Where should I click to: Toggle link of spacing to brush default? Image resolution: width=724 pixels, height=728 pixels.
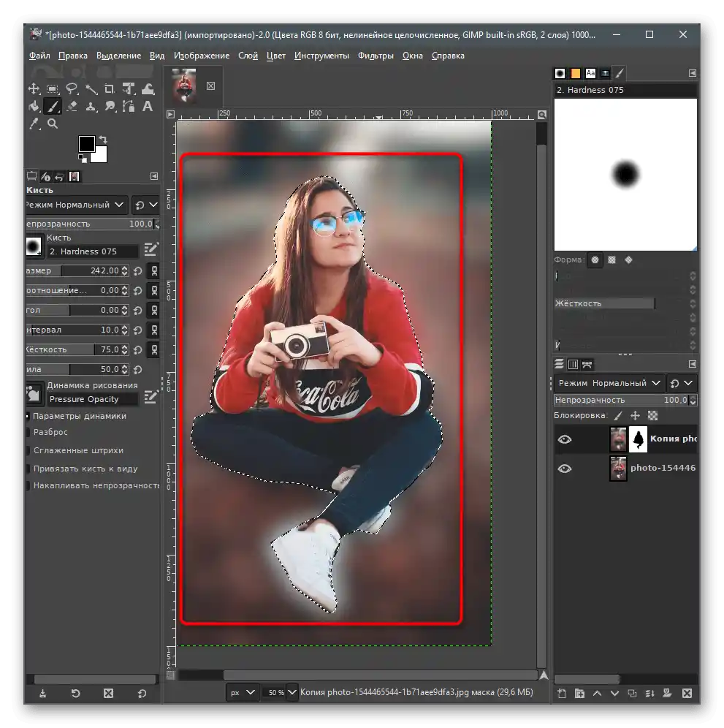(x=154, y=330)
